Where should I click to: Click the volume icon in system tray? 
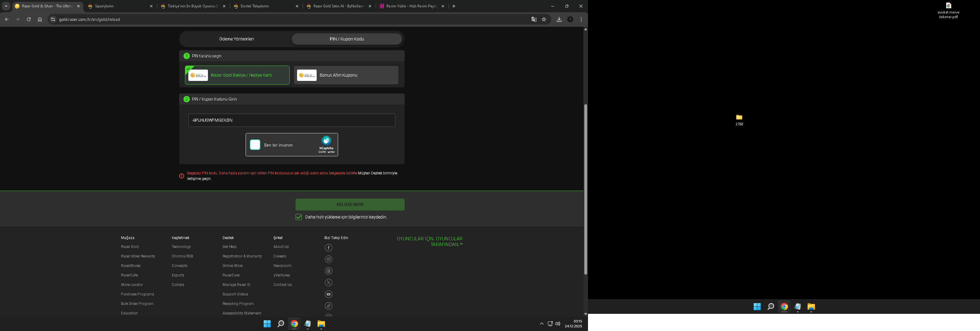tap(558, 324)
